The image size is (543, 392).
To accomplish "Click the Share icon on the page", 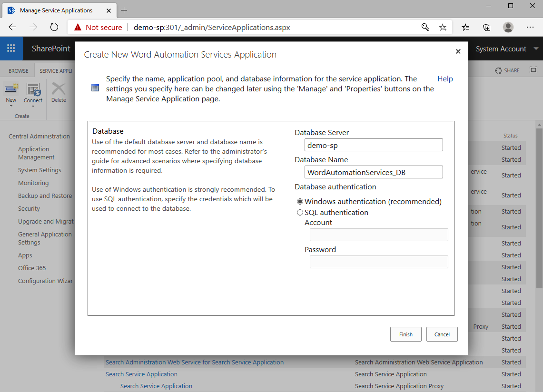I will click(x=498, y=70).
